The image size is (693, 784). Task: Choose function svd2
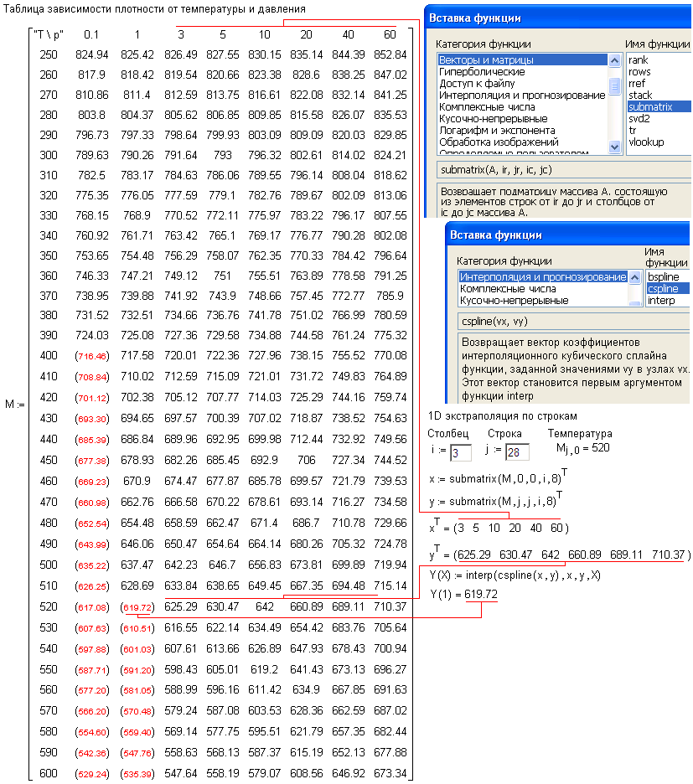[639, 118]
